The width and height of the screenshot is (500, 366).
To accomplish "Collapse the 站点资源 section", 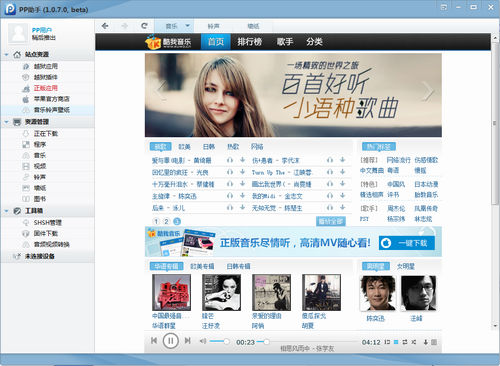I will (6, 54).
